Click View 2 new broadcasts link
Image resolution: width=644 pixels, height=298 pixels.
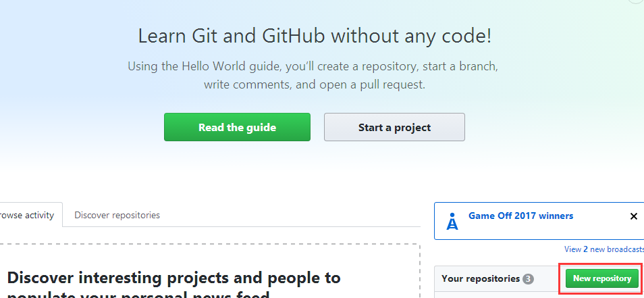point(603,249)
